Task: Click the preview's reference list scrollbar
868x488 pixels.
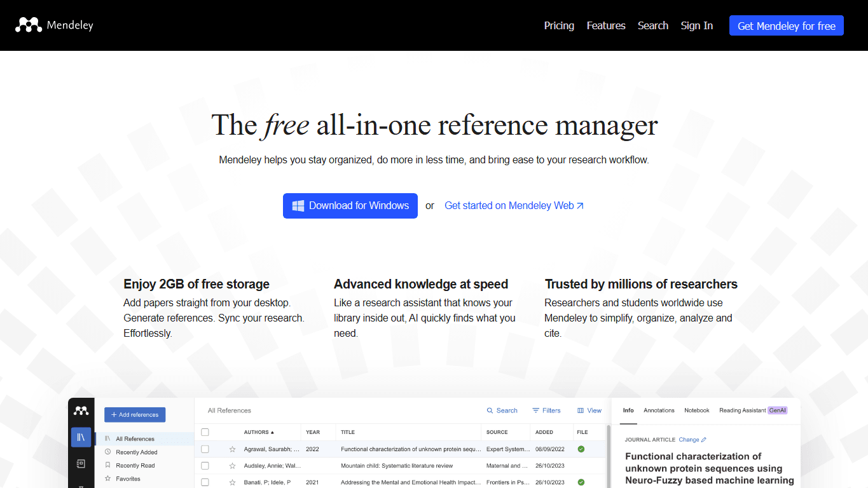Action: [x=607, y=456]
